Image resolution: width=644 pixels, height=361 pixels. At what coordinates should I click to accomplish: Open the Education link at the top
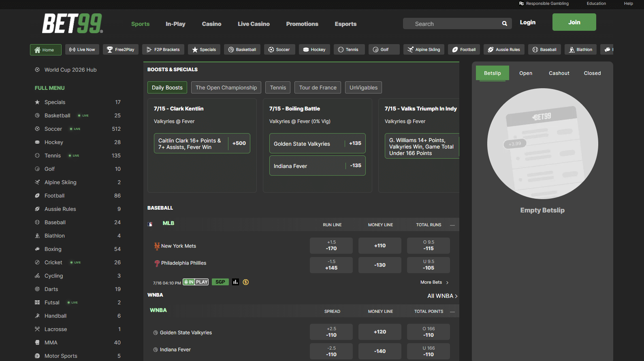[x=596, y=4]
